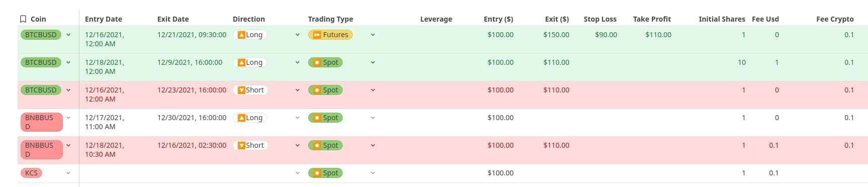Image resolution: width=868 pixels, height=187 pixels.
Task: Expand direction dropdown in KCS row
Action: (x=298, y=173)
